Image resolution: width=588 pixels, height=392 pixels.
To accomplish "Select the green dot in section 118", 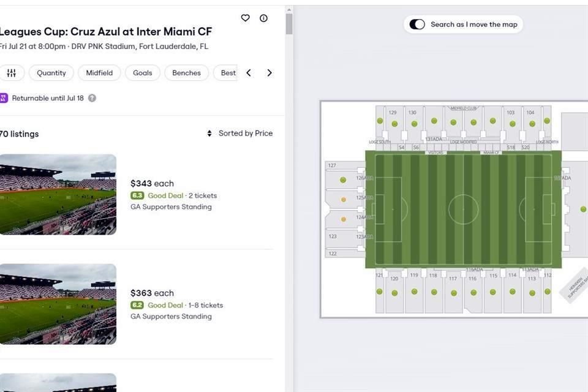I will pyautogui.click(x=434, y=292).
